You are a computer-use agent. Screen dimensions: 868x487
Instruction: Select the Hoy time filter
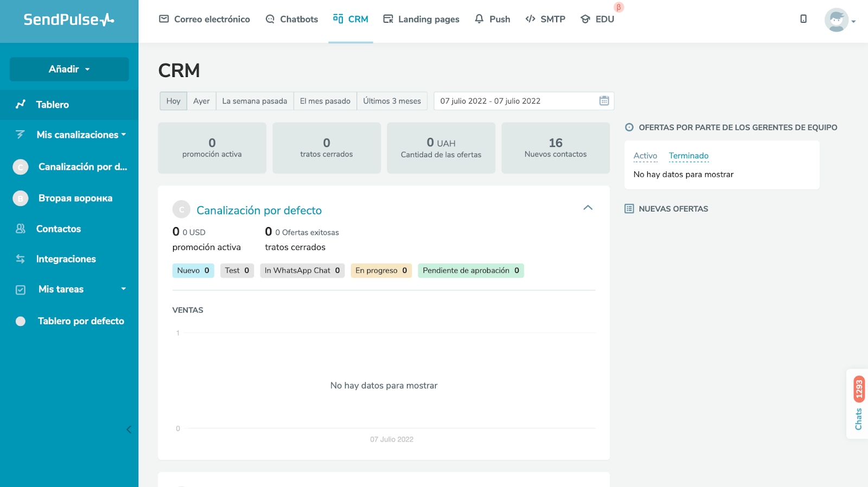pos(173,101)
